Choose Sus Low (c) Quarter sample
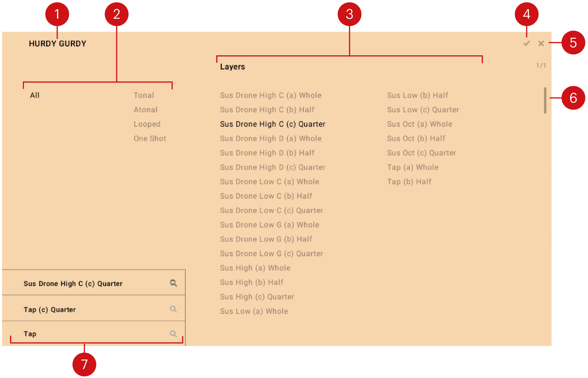This screenshot has width=588, height=378. pyautogui.click(x=423, y=110)
